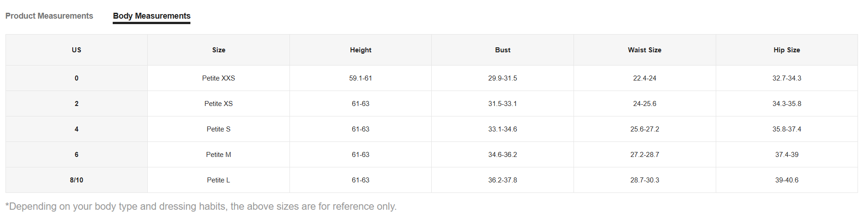Click the 29.9-31.5 bust value
This screenshot has height=212, width=868.
503,78
